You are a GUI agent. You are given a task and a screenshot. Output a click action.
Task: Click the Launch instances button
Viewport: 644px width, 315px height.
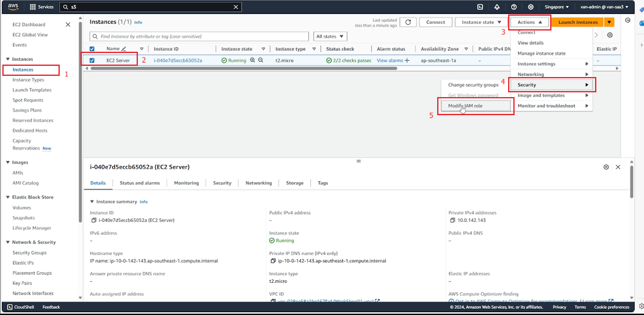click(x=578, y=22)
